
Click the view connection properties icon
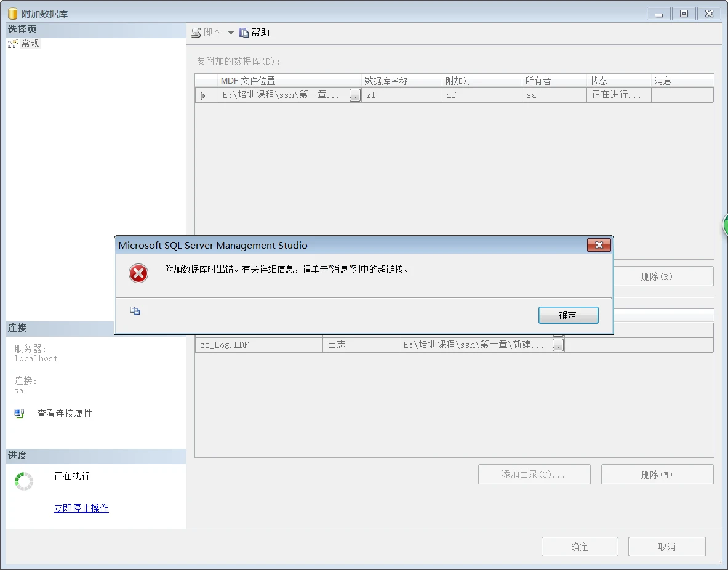(x=20, y=414)
